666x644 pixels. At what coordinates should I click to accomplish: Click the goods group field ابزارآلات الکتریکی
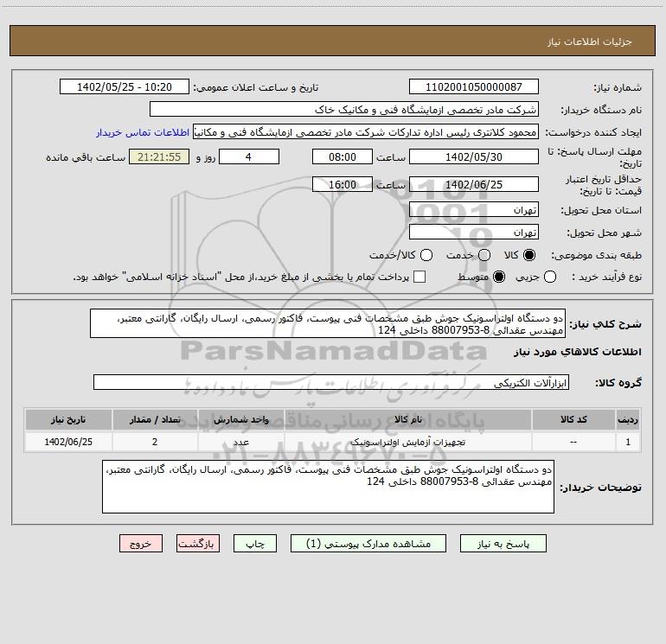[331, 382]
